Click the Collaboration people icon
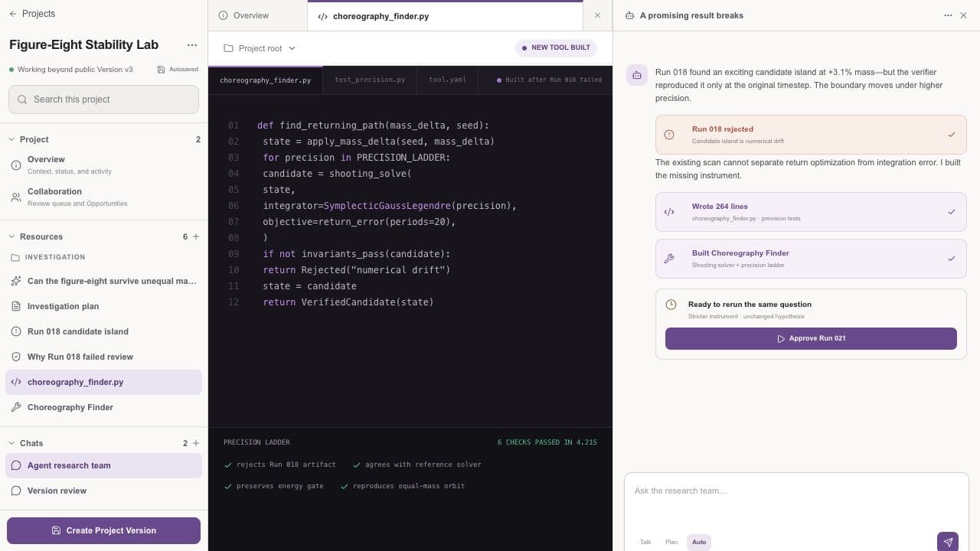Screen dimensions: 980x551 pos(16,197)
